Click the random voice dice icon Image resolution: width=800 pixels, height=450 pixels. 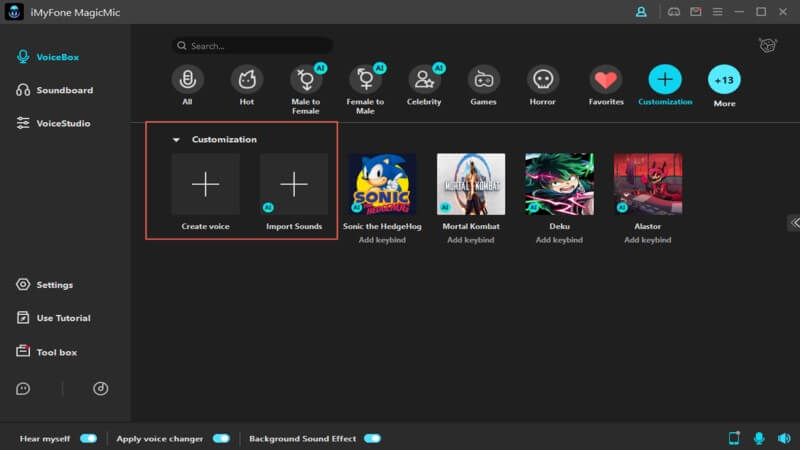(767, 45)
